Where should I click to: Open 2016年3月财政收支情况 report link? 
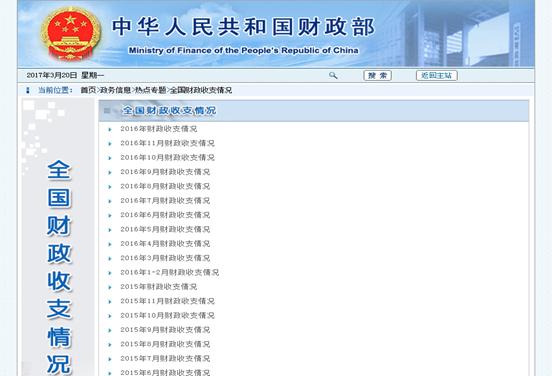(x=165, y=258)
